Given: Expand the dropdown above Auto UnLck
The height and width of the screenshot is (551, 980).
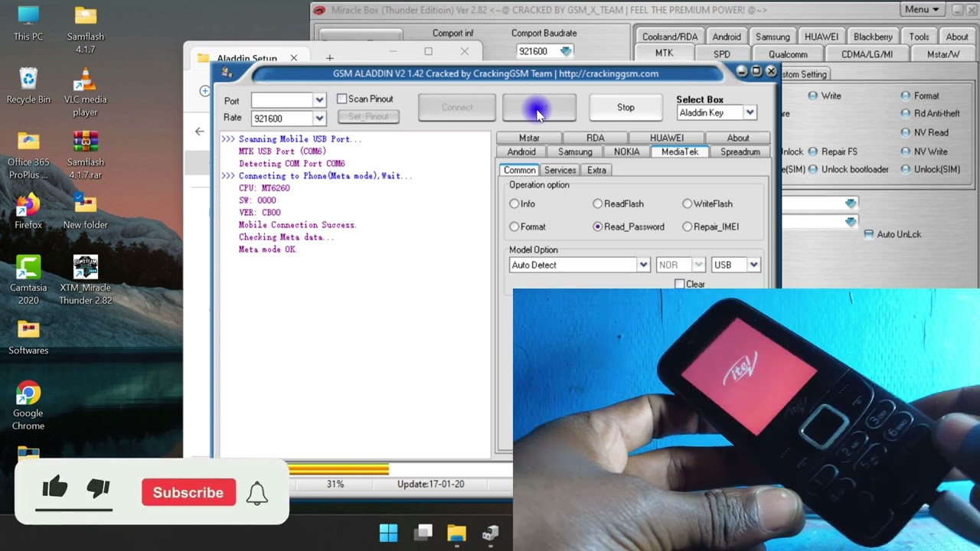Looking at the screenshot, I should pyautogui.click(x=851, y=222).
